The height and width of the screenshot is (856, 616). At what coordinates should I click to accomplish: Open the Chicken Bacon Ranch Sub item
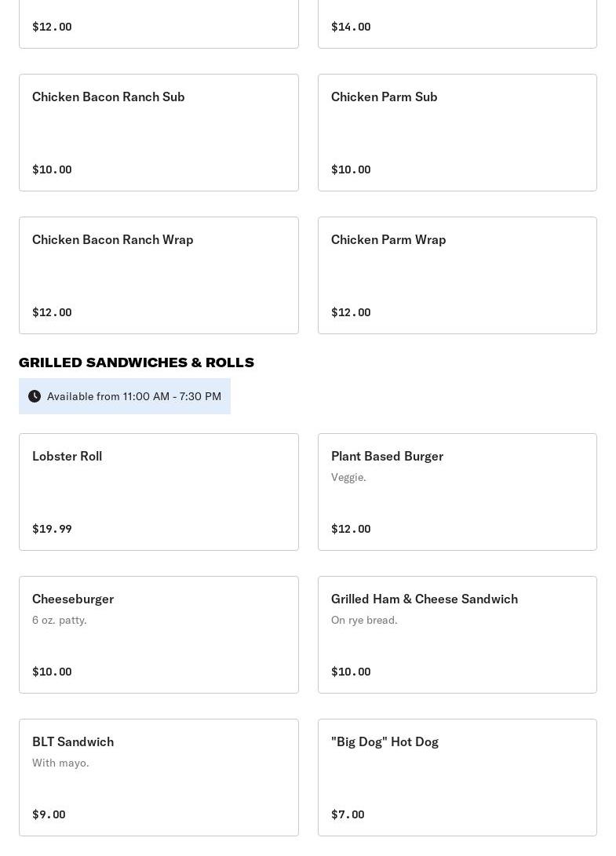tap(159, 133)
